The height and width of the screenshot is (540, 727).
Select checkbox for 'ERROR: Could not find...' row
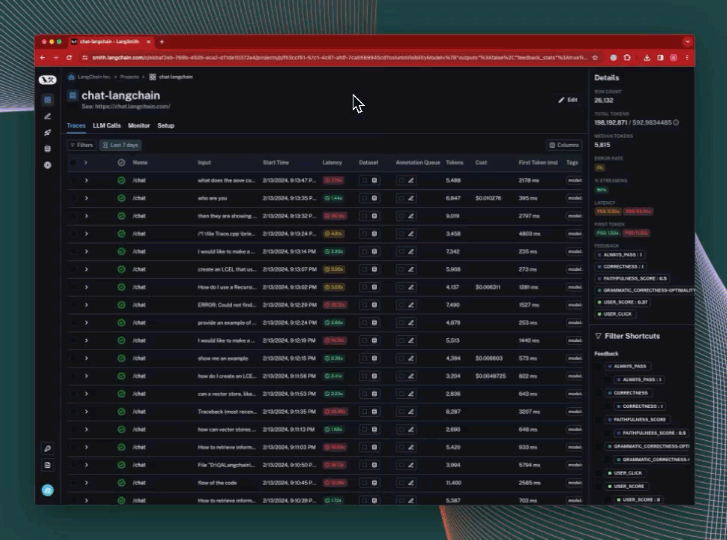click(73, 305)
